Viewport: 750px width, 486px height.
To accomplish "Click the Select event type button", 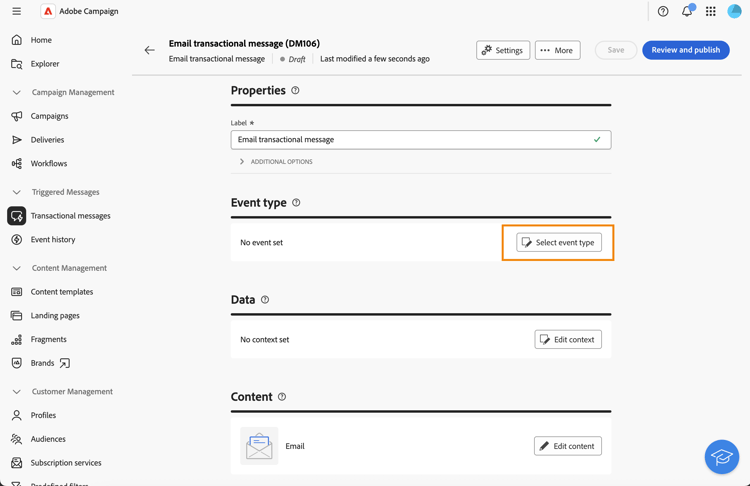I will pyautogui.click(x=559, y=242).
